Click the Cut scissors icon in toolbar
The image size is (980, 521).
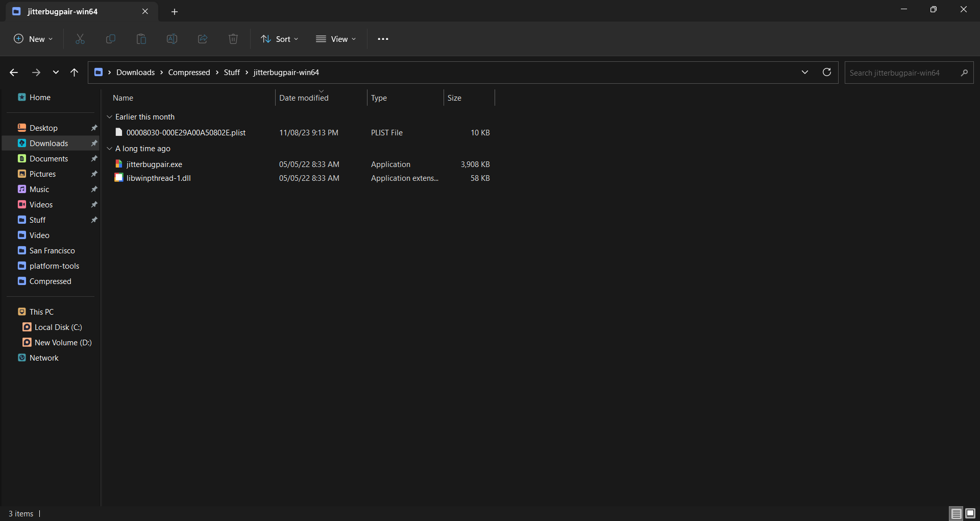coord(80,39)
